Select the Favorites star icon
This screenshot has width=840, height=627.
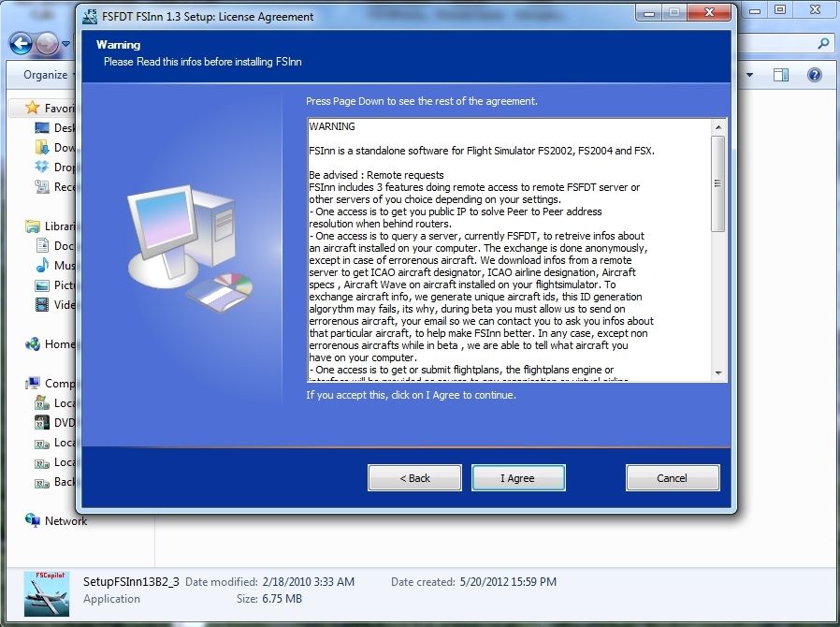[32, 108]
